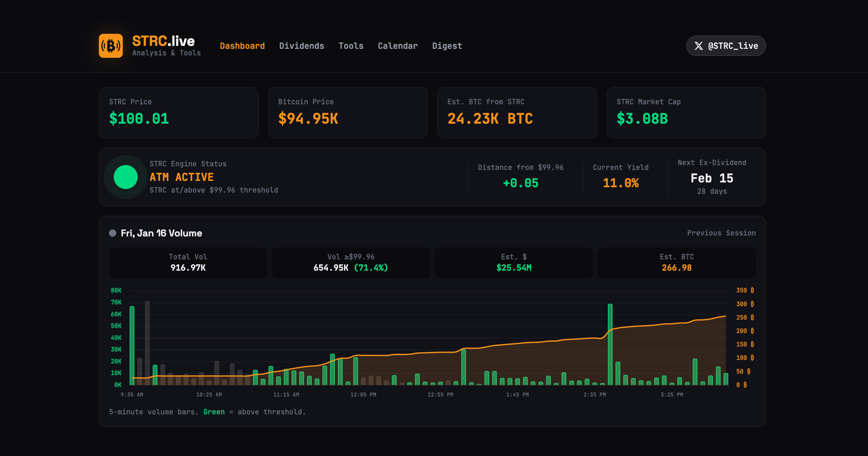Select the Bitcoin Price card
The height and width of the screenshot is (456, 868).
348,112
